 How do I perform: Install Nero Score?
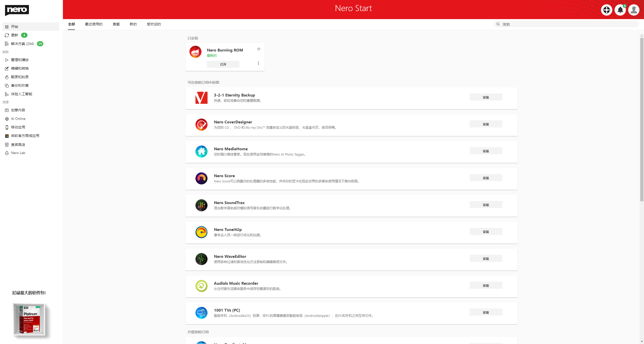(486, 178)
